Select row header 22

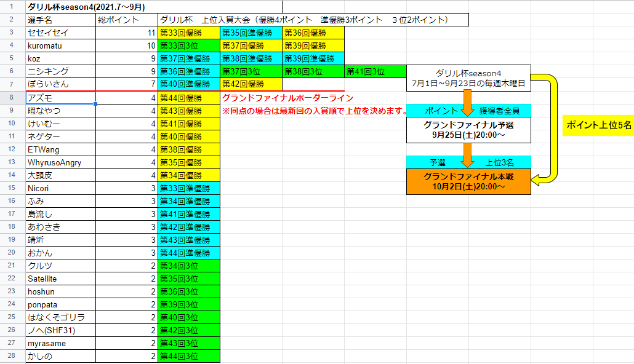click(11, 279)
